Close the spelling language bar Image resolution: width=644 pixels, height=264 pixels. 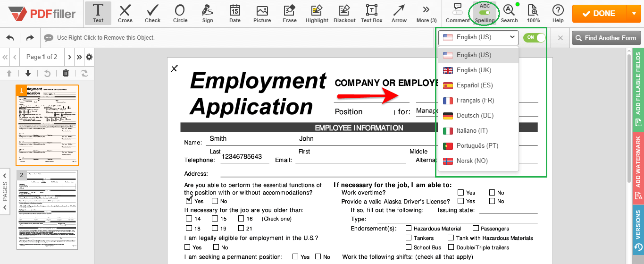pyautogui.click(x=560, y=38)
